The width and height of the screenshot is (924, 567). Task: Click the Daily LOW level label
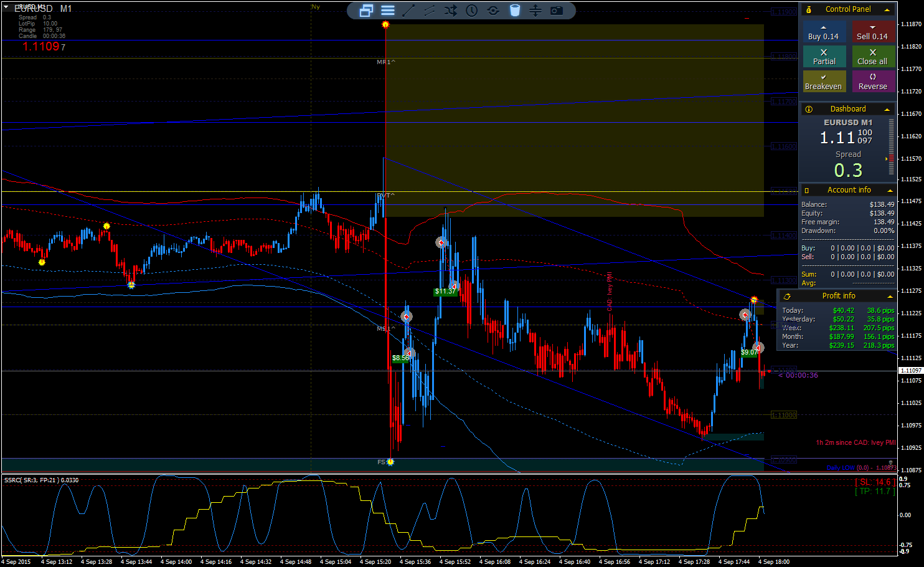[x=862, y=467]
